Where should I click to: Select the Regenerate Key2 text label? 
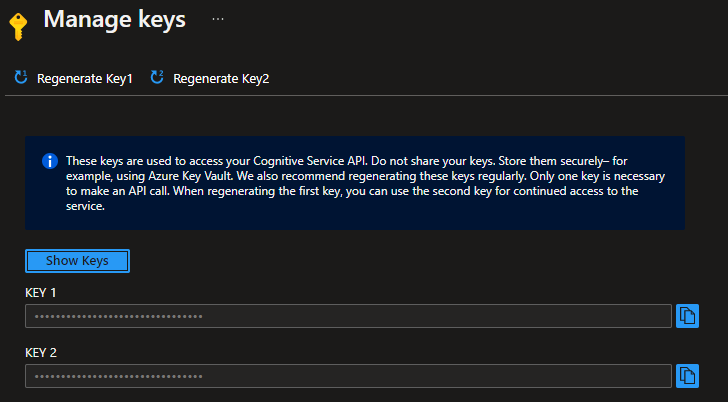pyautogui.click(x=221, y=78)
